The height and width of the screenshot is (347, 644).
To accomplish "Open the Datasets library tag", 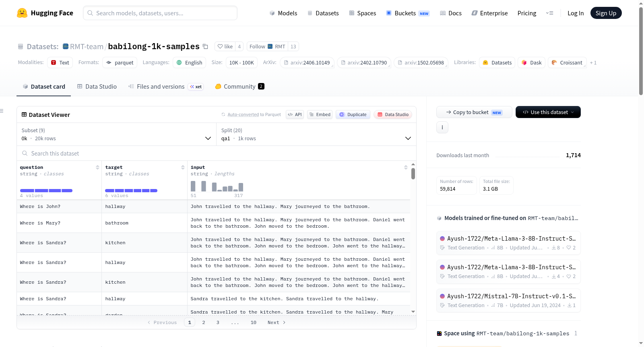I will [497, 62].
